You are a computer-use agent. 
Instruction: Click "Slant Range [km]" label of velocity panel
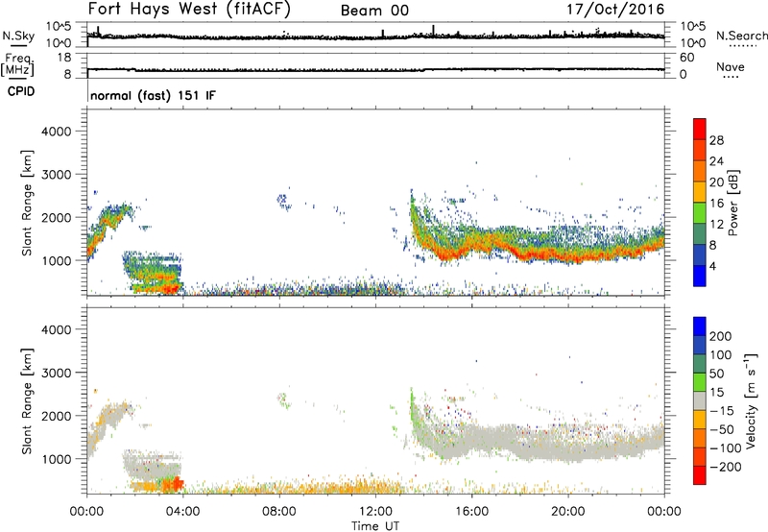tap(27, 400)
